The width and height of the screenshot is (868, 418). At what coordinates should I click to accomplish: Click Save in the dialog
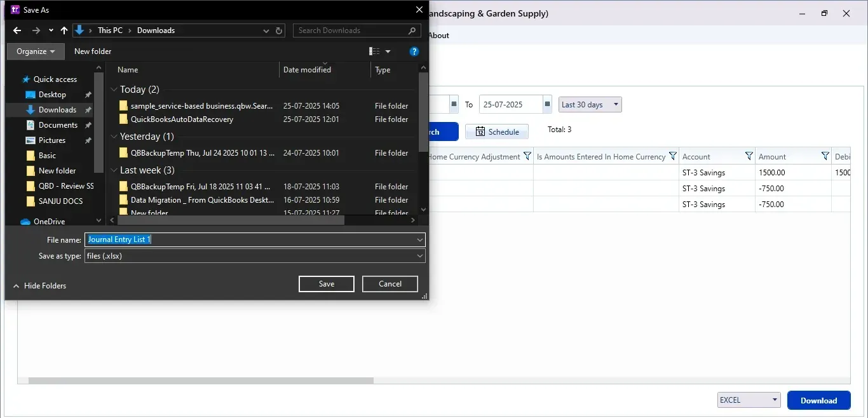(327, 284)
